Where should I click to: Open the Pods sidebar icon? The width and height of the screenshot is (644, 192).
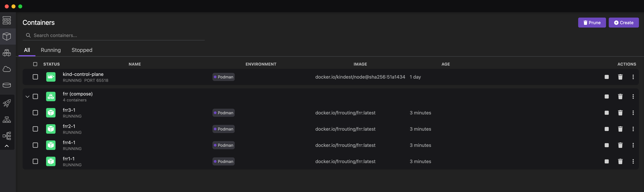point(7,53)
